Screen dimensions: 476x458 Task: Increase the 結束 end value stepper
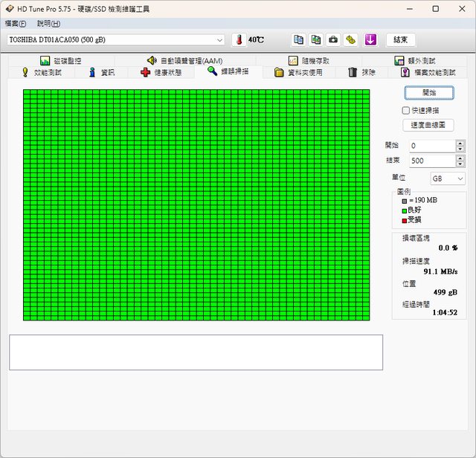460,158
